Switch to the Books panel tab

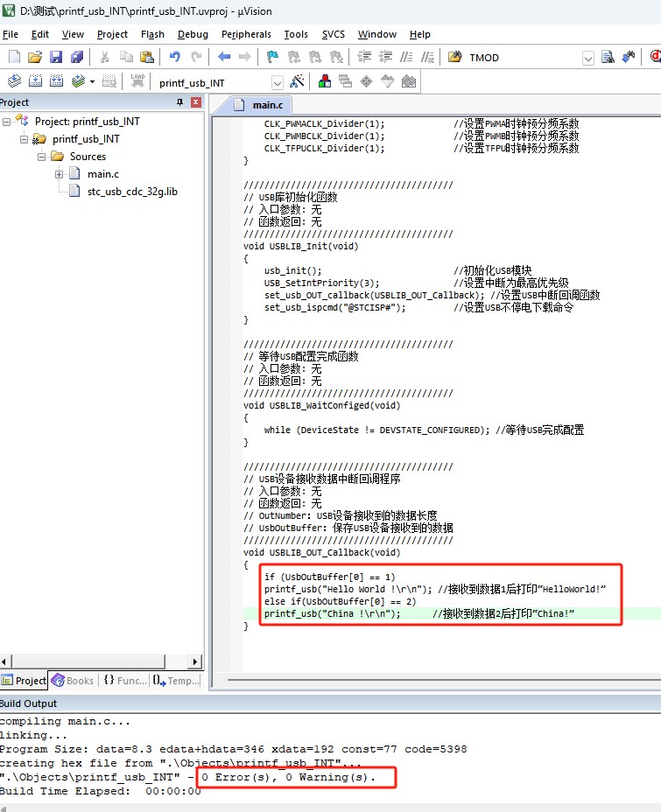coord(73,680)
